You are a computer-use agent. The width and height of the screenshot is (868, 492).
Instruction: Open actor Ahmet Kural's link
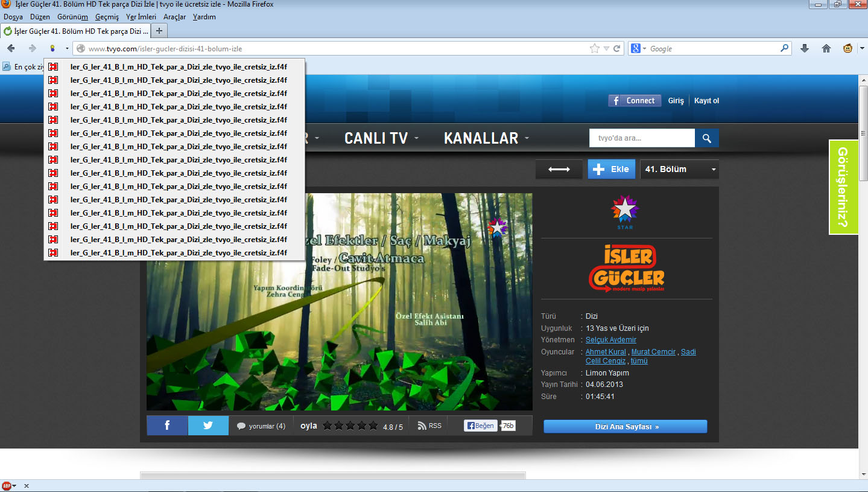tap(606, 352)
